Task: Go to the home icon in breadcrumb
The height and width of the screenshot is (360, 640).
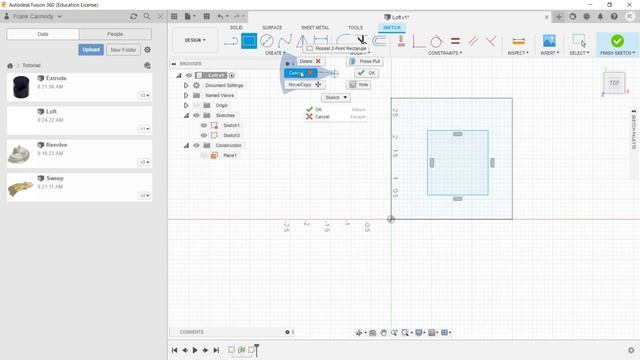Action: tap(10, 65)
